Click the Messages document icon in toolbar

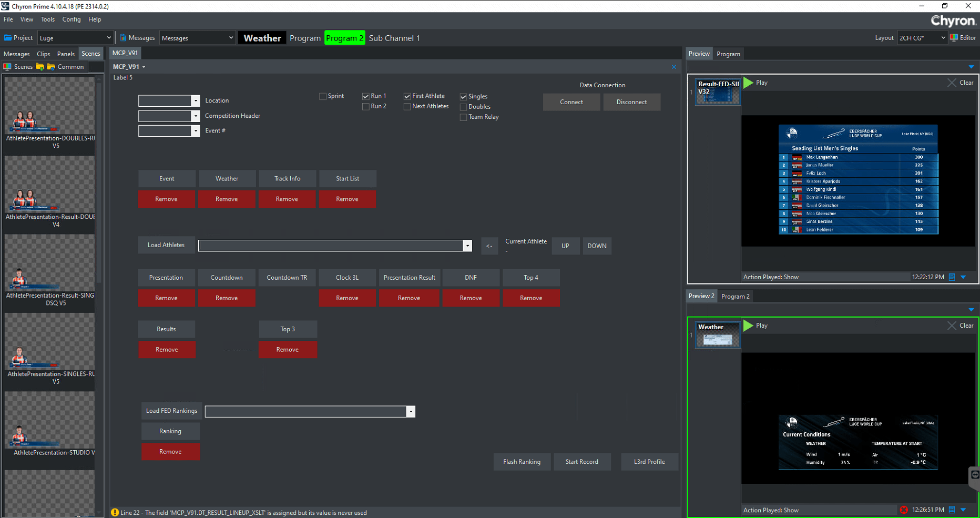(x=123, y=38)
